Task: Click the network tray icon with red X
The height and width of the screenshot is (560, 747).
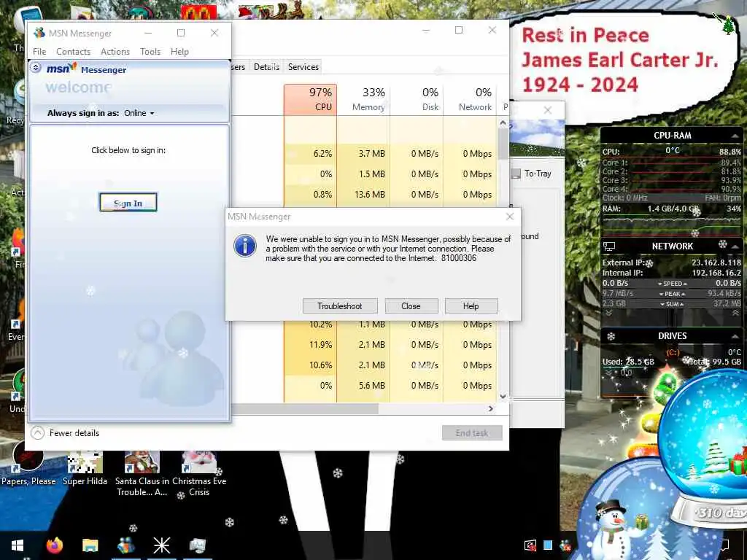Action: 530,545
